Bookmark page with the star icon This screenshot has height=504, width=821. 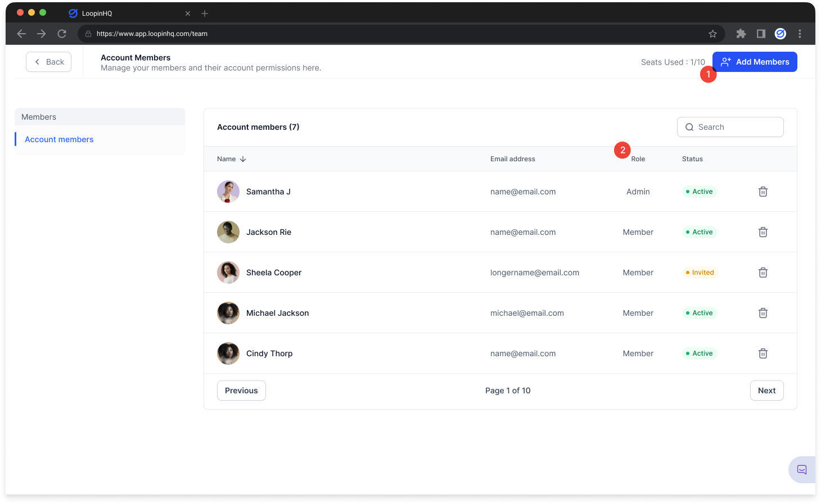coord(712,34)
